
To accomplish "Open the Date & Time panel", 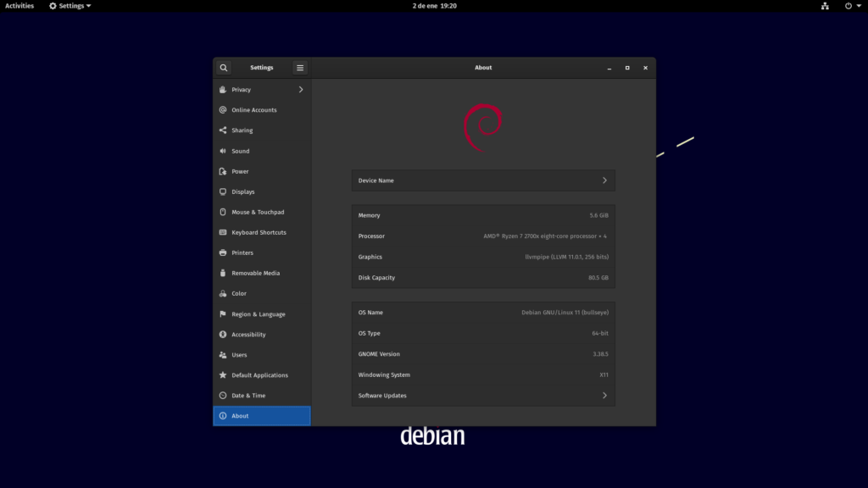I will [262, 396].
